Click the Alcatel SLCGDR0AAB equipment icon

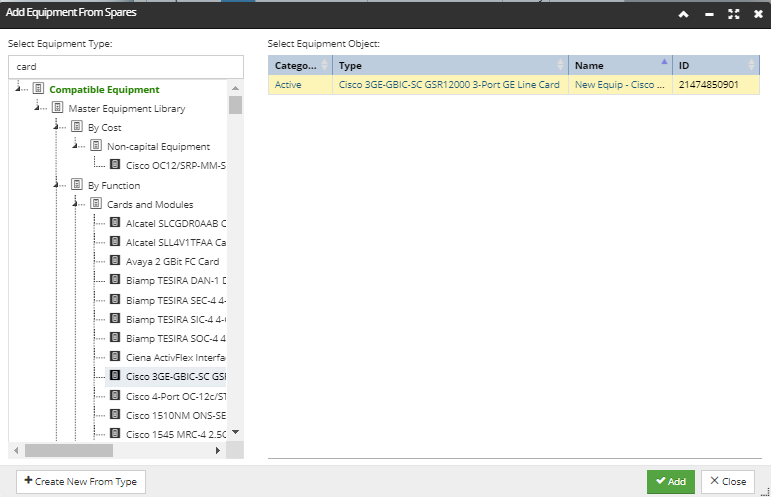point(115,222)
